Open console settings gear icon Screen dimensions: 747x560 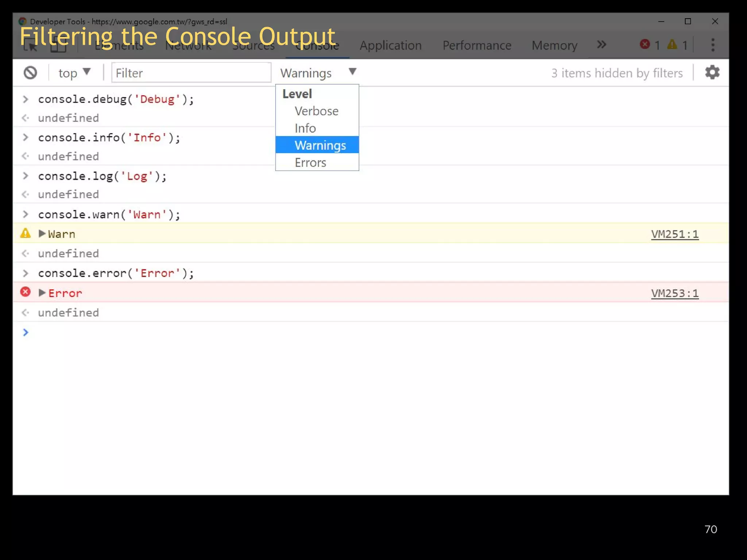pyautogui.click(x=712, y=73)
